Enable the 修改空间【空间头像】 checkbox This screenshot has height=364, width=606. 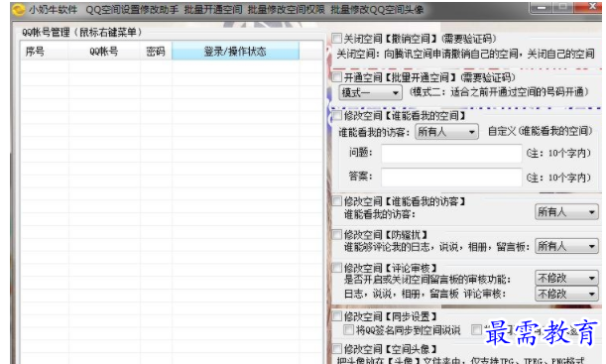tap(337, 348)
